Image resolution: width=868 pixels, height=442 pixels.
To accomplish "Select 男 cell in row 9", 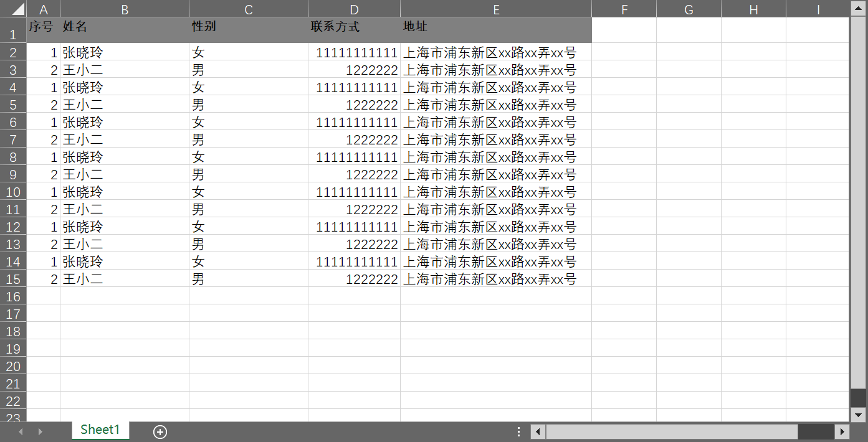I will 249,174.
